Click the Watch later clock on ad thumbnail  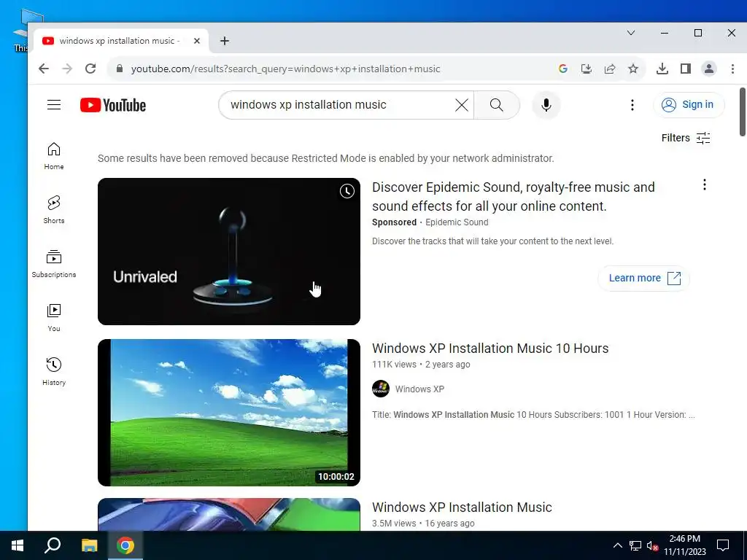coord(347,192)
